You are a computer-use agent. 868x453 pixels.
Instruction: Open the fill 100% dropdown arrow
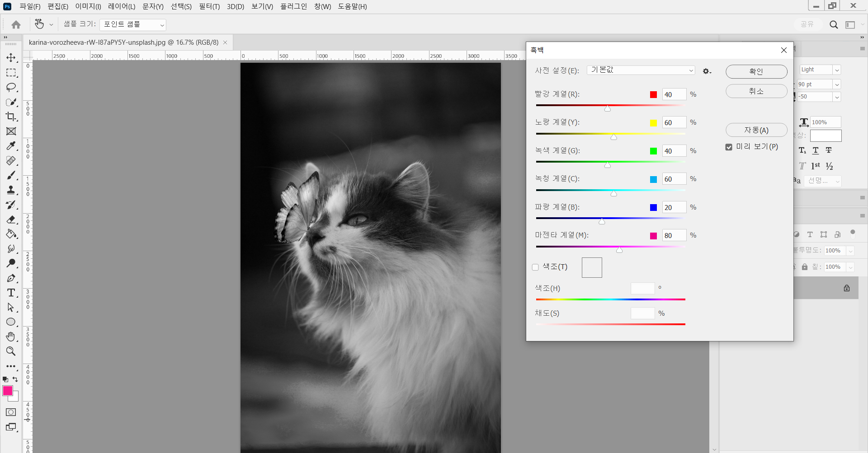click(x=850, y=267)
